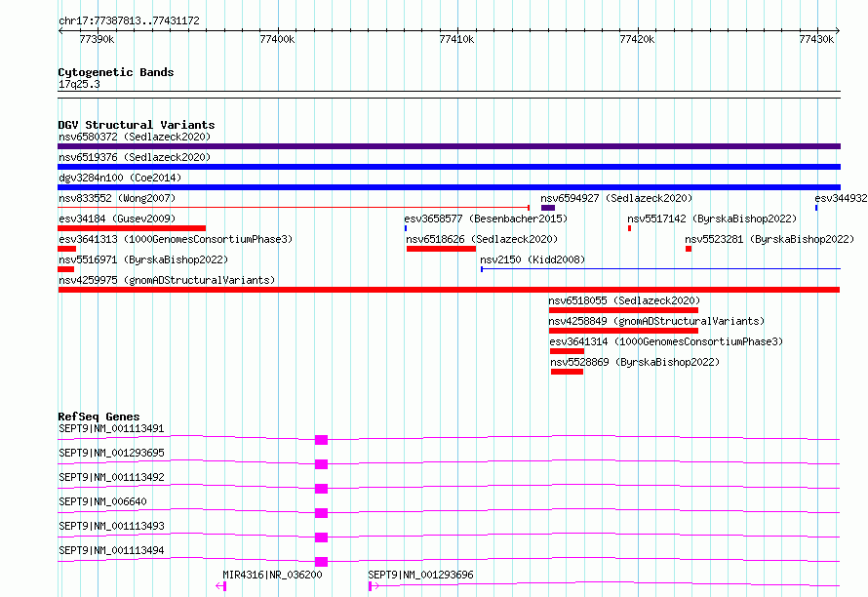The image size is (868, 597).
Task: Select the nsv2150 (Kidd2008) label
Action: pyautogui.click(x=533, y=259)
